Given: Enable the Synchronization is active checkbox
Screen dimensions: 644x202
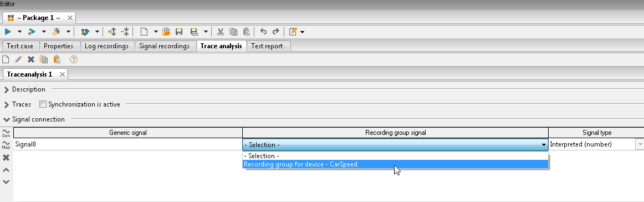Looking at the screenshot, I should pos(43,104).
